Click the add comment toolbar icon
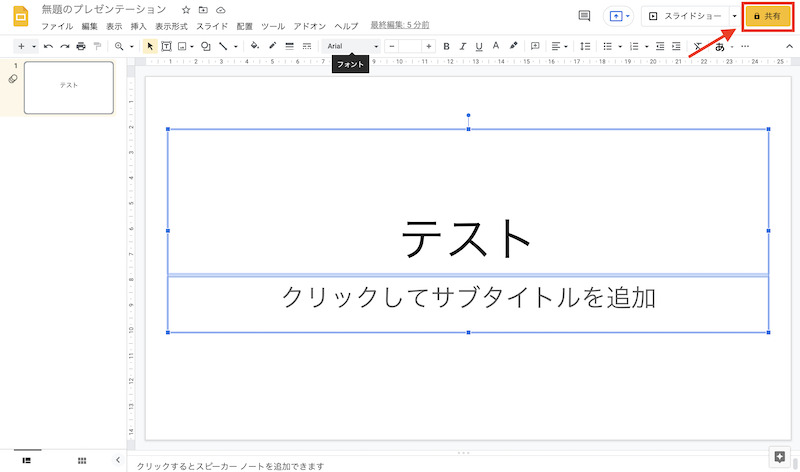The width and height of the screenshot is (800, 472). click(x=535, y=46)
